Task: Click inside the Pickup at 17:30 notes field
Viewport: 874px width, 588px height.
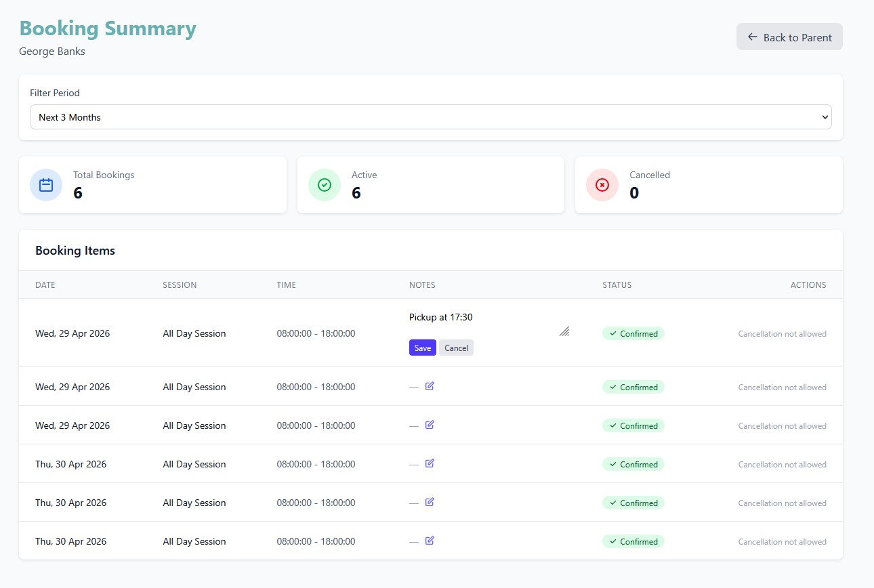Action: pyautogui.click(x=481, y=318)
